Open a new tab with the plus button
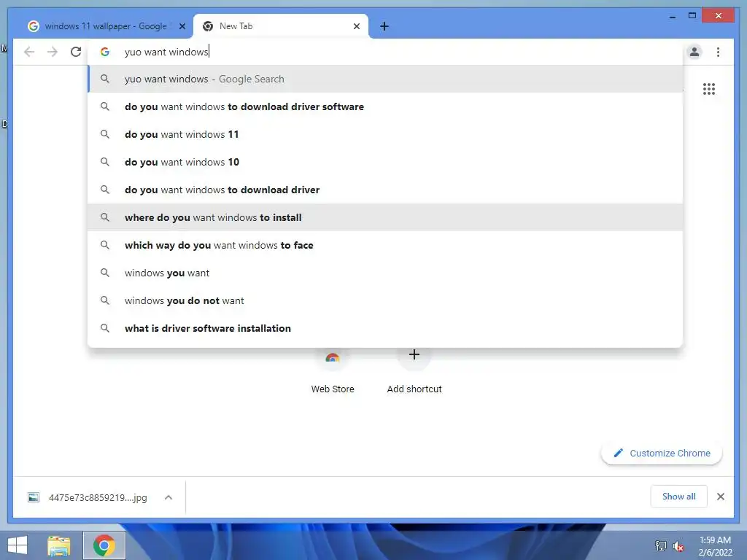747x560 pixels. tap(384, 26)
